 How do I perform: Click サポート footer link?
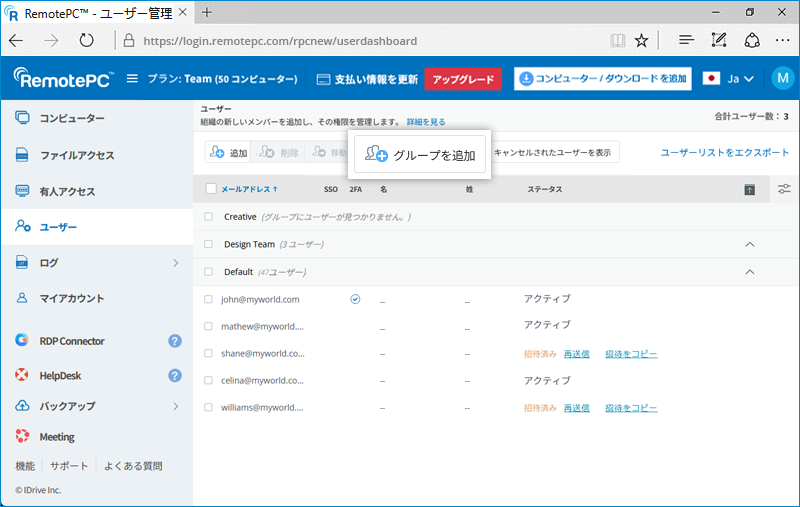(69, 466)
